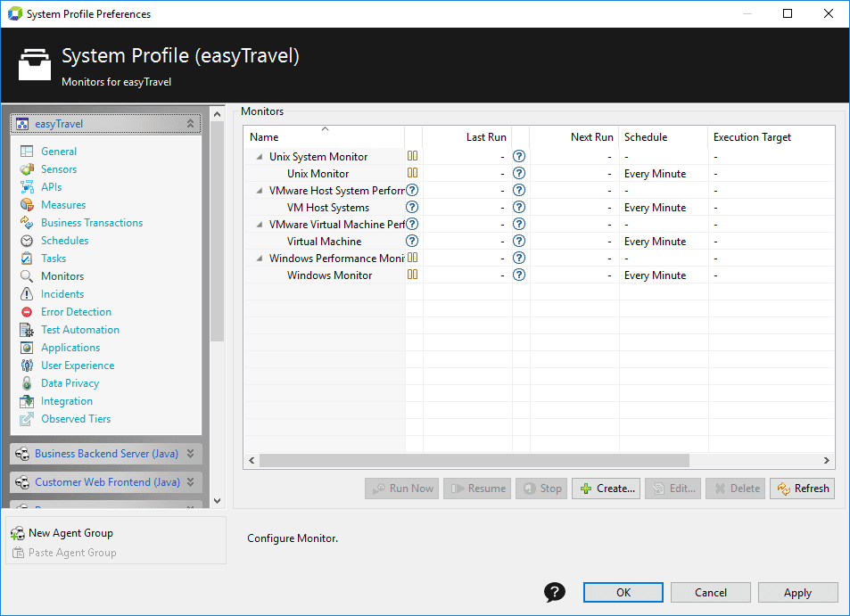Click the Last Run column header

(467, 137)
